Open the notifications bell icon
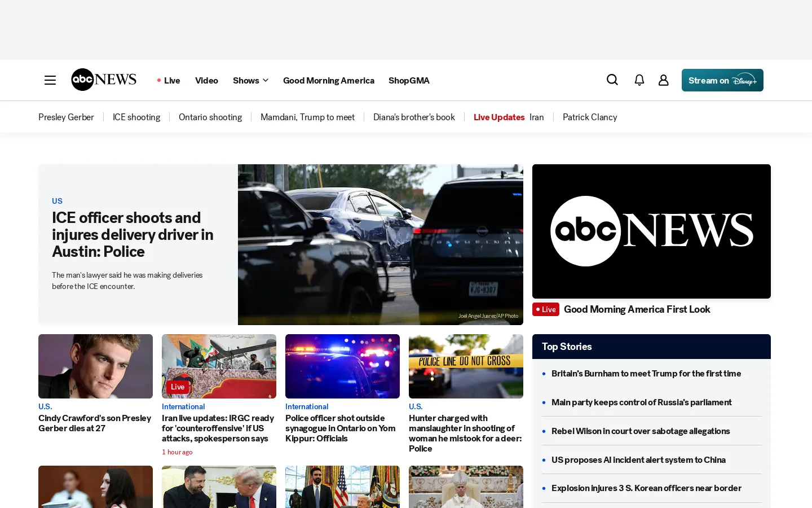 tap(639, 80)
